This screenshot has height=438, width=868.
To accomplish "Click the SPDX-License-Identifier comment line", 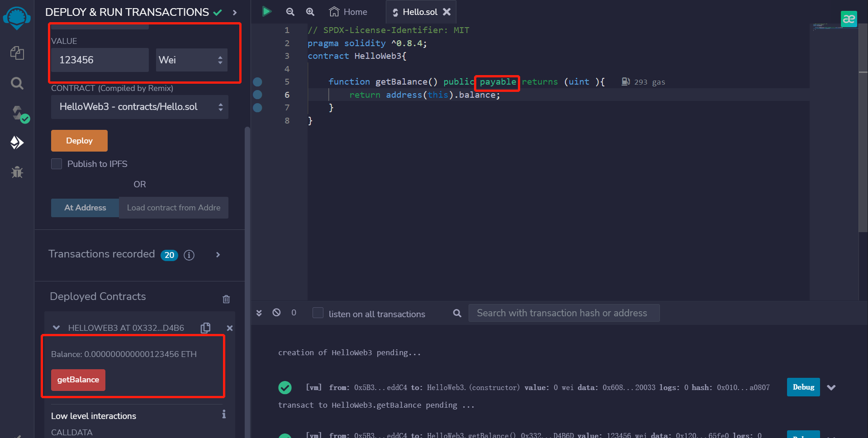I will click(x=389, y=30).
